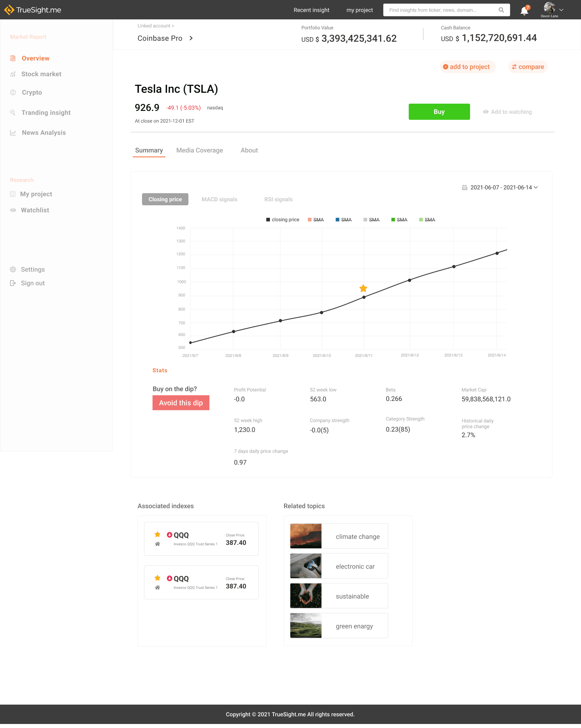
Task: Click the Watchlist eye icon
Action: click(x=13, y=210)
